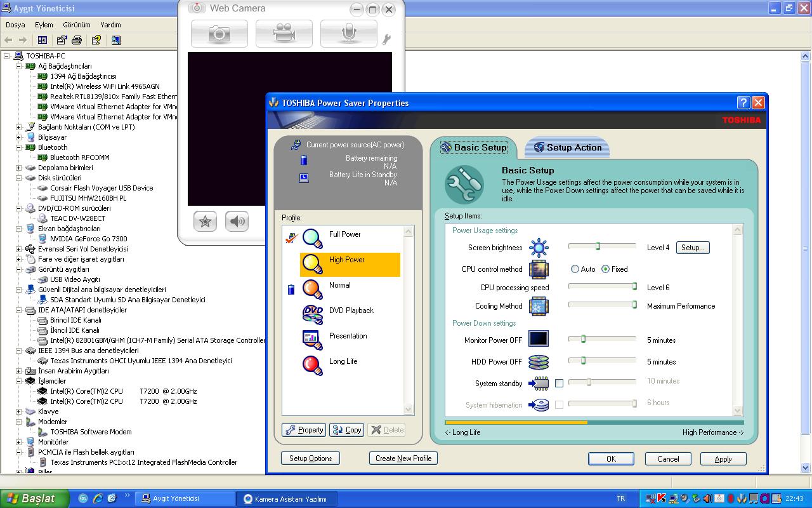Open the Yardım menu
This screenshot has height=508, width=812.
(x=110, y=25)
